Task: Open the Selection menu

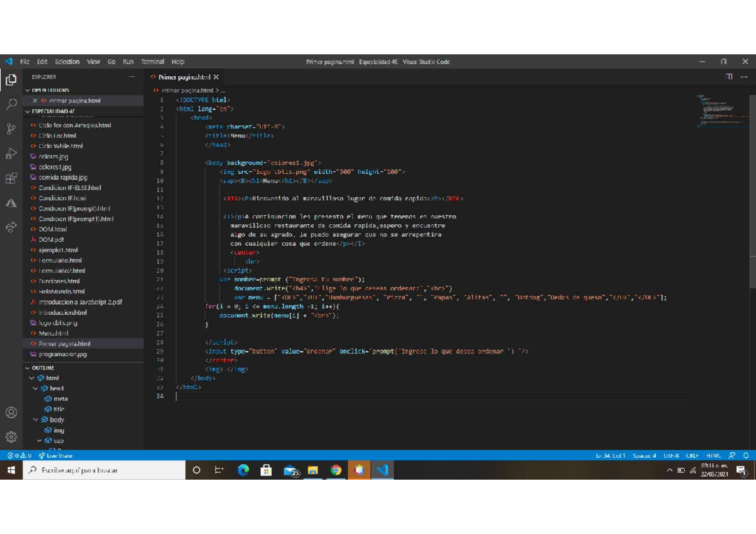Action: (67, 62)
